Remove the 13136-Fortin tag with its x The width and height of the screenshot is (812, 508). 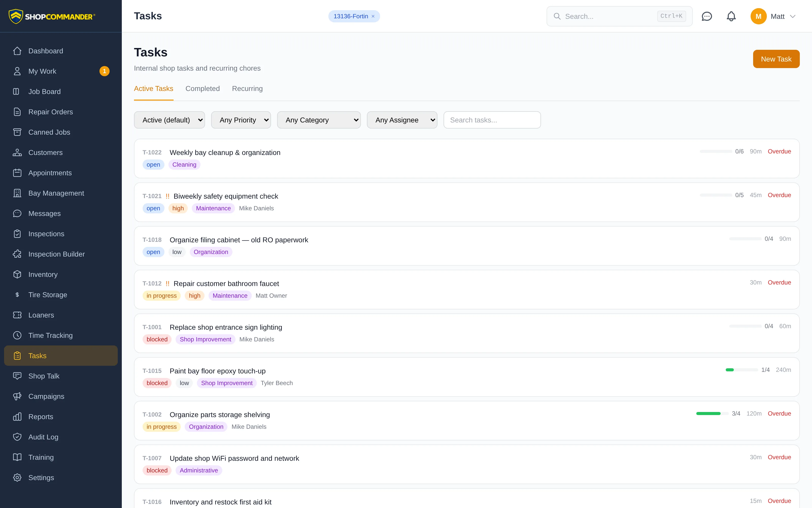pyautogui.click(x=373, y=17)
